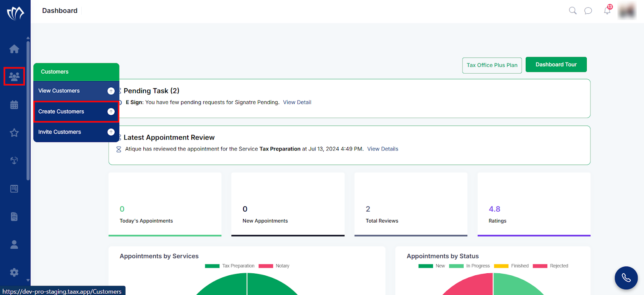The image size is (644, 295).
Task: Toggle the Rejected legend swatch
Action: 540,266
